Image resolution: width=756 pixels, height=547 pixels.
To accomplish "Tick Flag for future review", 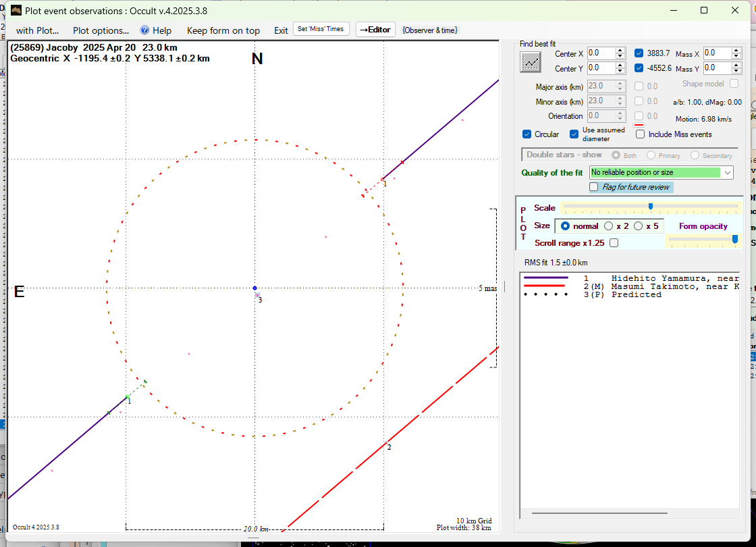I will 594,187.
